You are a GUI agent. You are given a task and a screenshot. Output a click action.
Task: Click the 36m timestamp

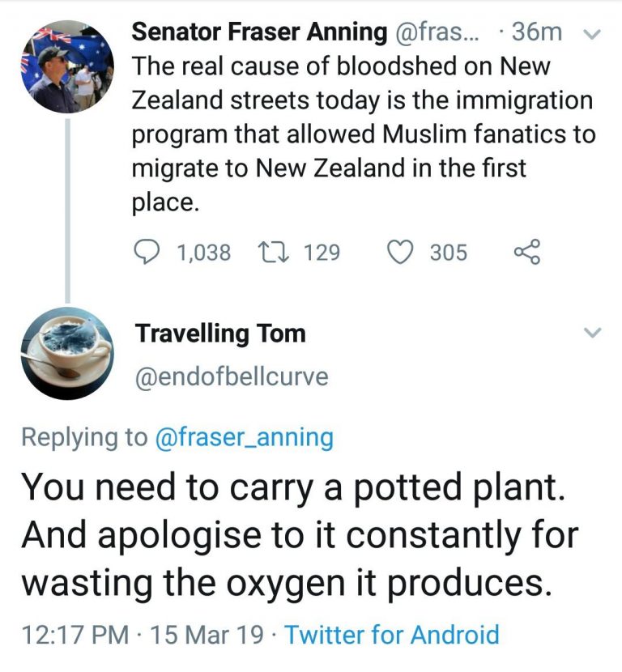coord(536,32)
